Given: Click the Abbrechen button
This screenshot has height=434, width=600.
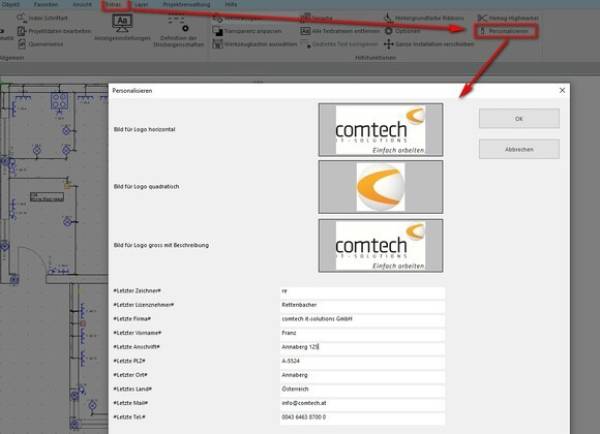Looking at the screenshot, I should click(x=519, y=149).
